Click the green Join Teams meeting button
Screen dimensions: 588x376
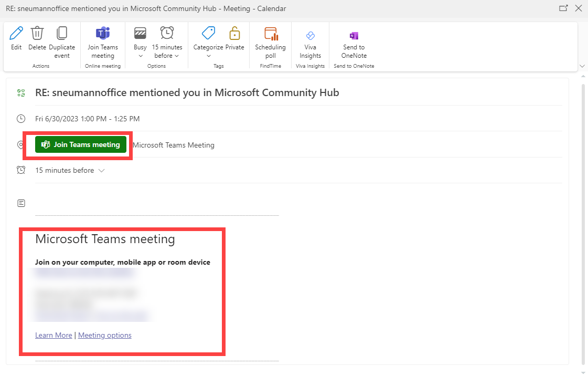click(81, 144)
